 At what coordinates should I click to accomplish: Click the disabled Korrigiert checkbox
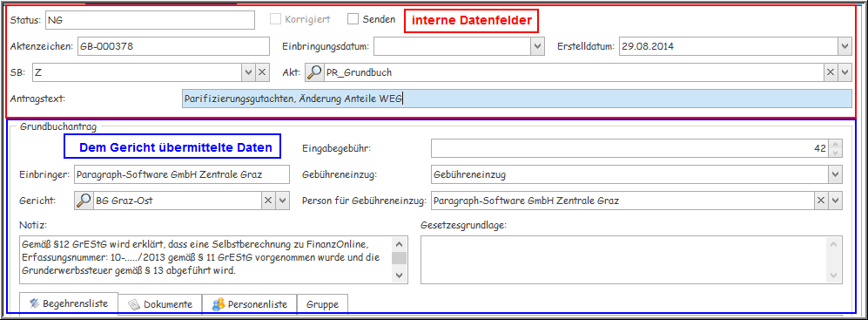275,19
